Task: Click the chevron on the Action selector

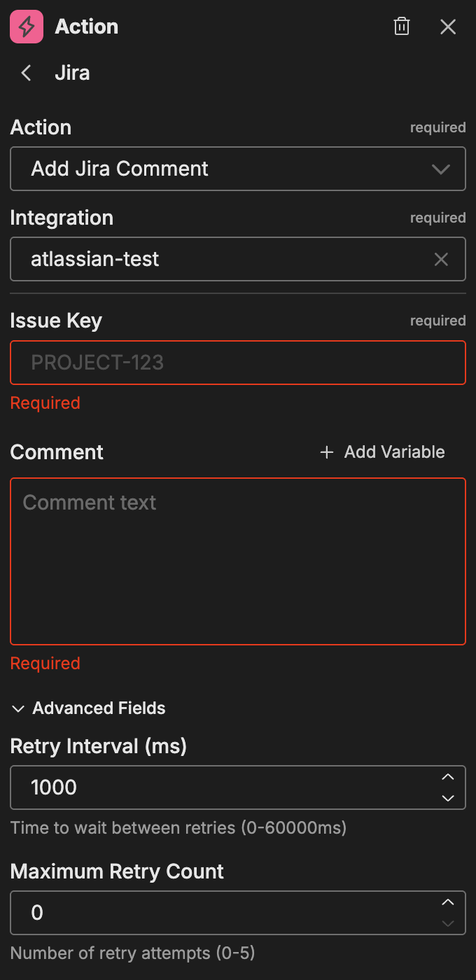Action: pos(441,169)
